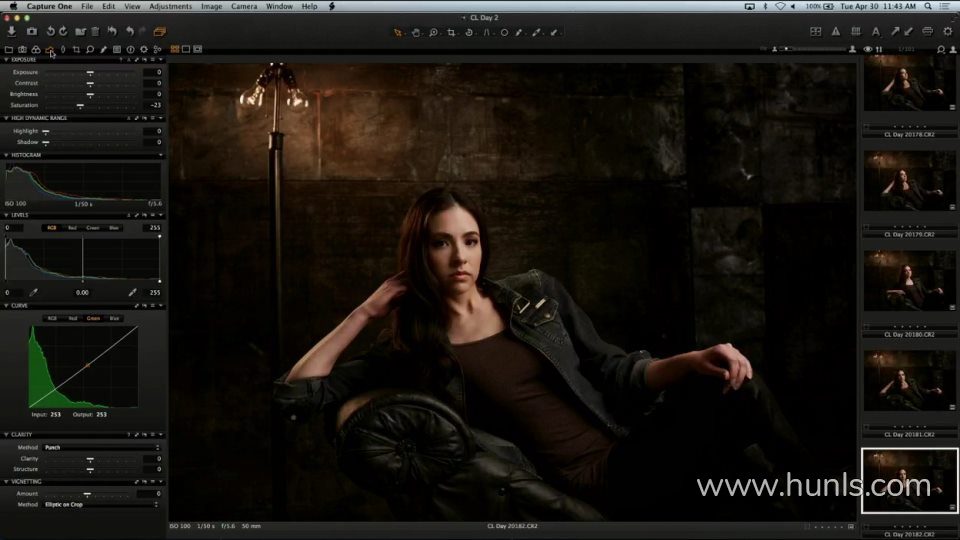
Task: Collapse the Vignetting panel
Action: (x=6, y=482)
